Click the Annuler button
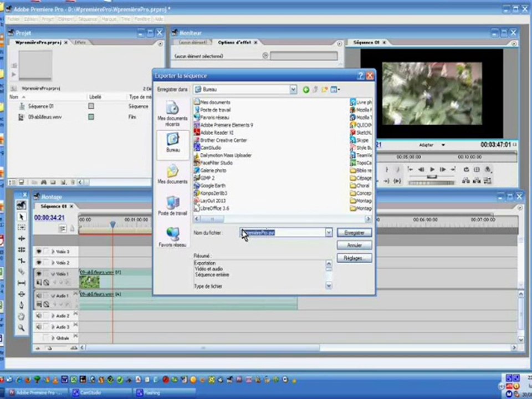Image resolution: width=532 pixels, height=399 pixels. point(354,245)
